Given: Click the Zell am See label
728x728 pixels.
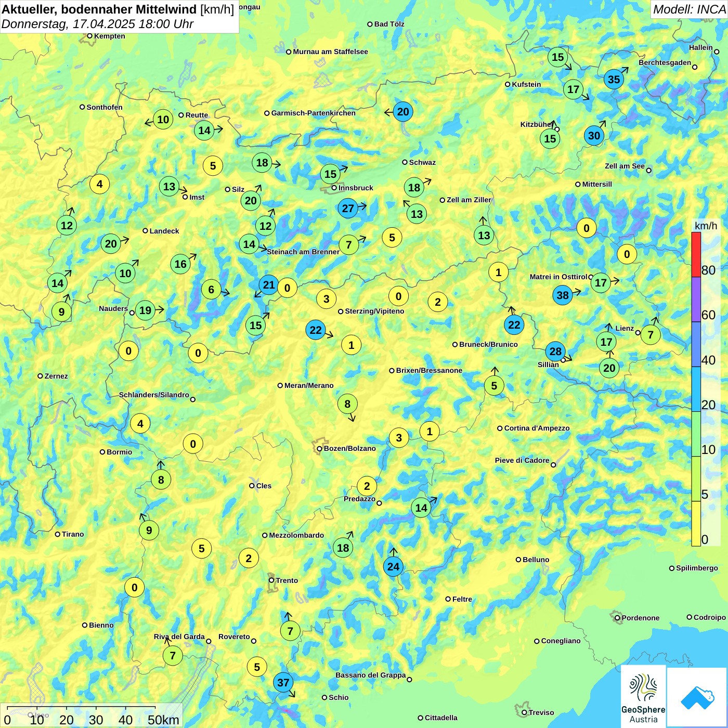Looking at the screenshot, I should (x=625, y=166).
